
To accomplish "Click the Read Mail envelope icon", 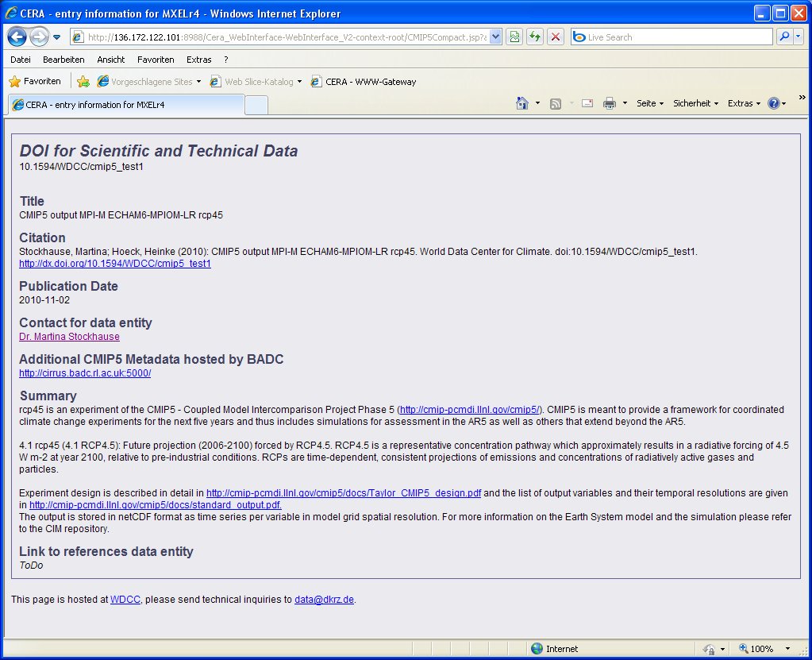I will (x=587, y=103).
